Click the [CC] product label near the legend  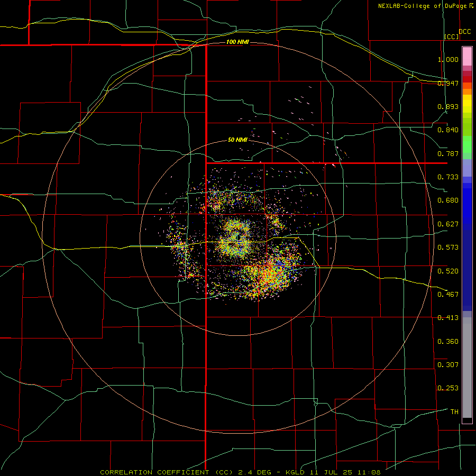[x=452, y=36]
